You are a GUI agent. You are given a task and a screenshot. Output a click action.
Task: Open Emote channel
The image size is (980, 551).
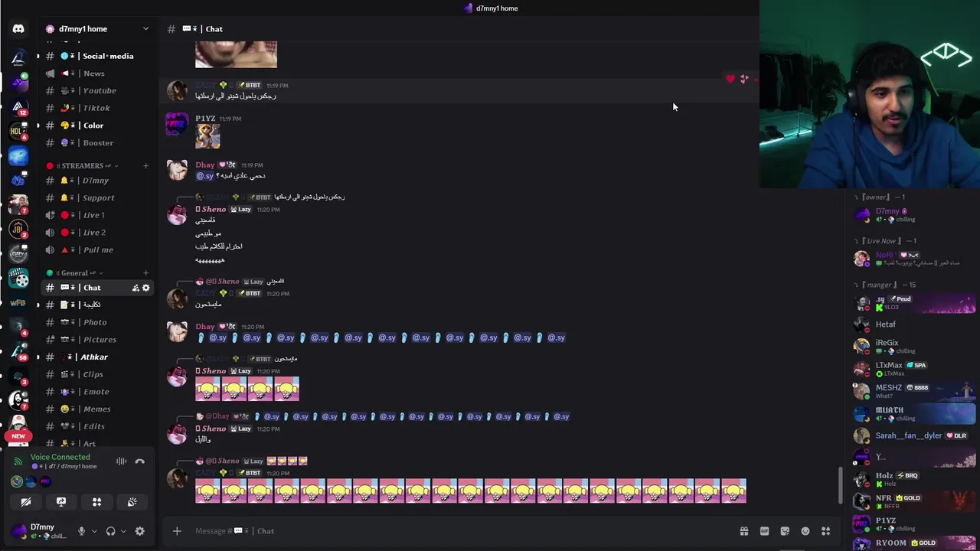98,392
